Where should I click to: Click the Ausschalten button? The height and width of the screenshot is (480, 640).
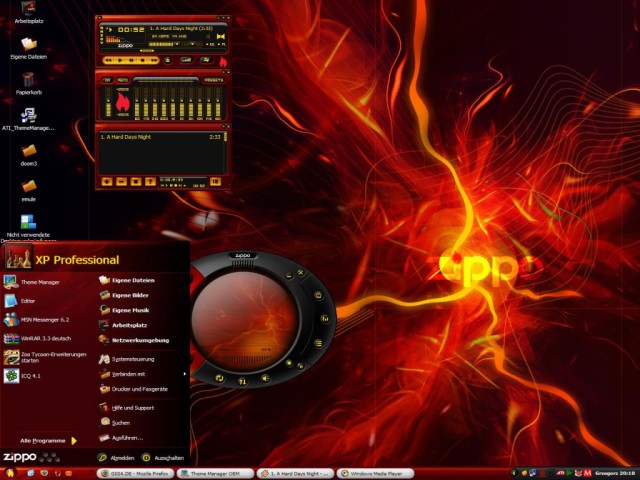[x=163, y=458]
